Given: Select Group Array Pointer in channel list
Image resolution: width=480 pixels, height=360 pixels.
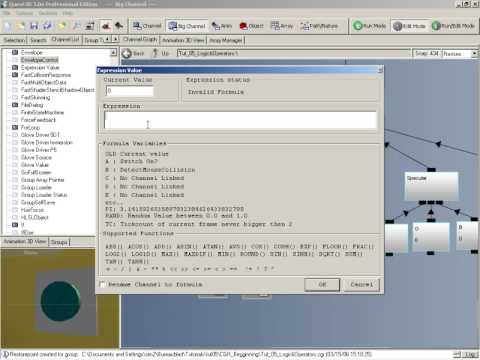Looking at the screenshot, I should click(42, 180).
